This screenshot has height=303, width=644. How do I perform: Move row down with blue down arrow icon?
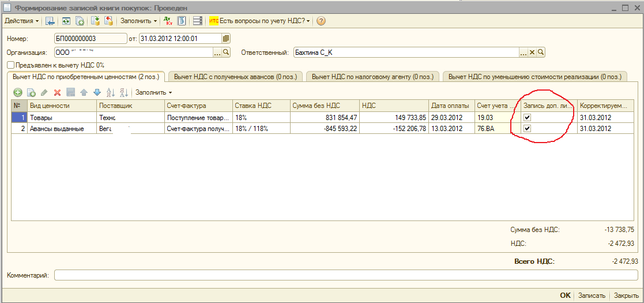tap(97, 92)
